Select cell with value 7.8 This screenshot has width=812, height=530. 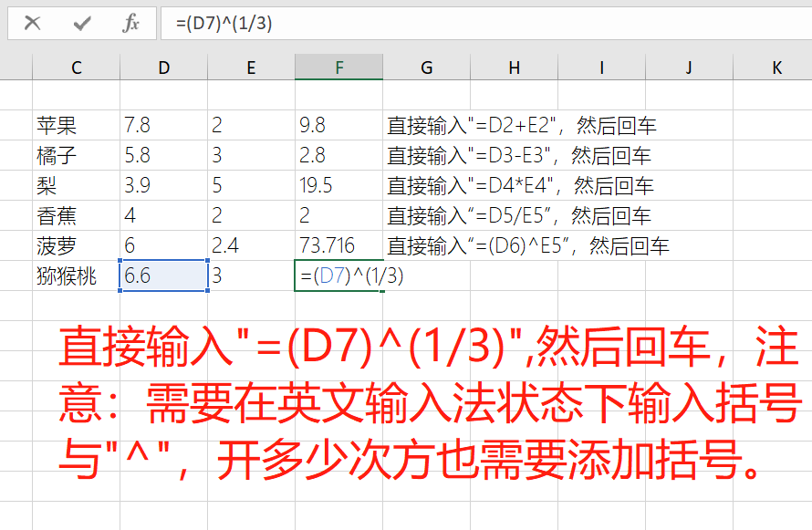(x=163, y=125)
